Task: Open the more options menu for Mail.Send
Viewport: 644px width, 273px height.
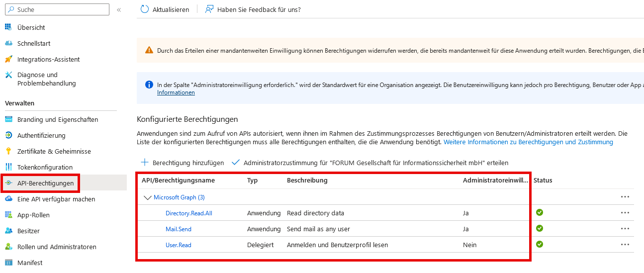Action: 625,229
